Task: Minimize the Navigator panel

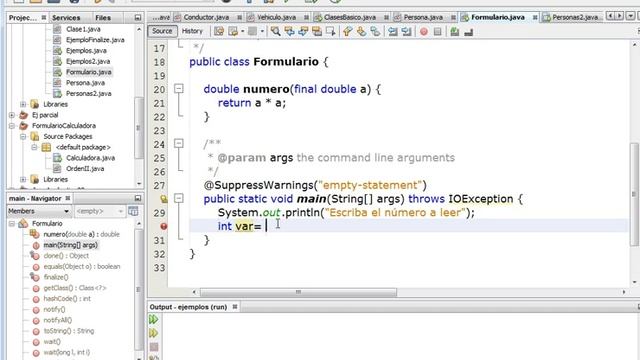Action: click(138, 198)
